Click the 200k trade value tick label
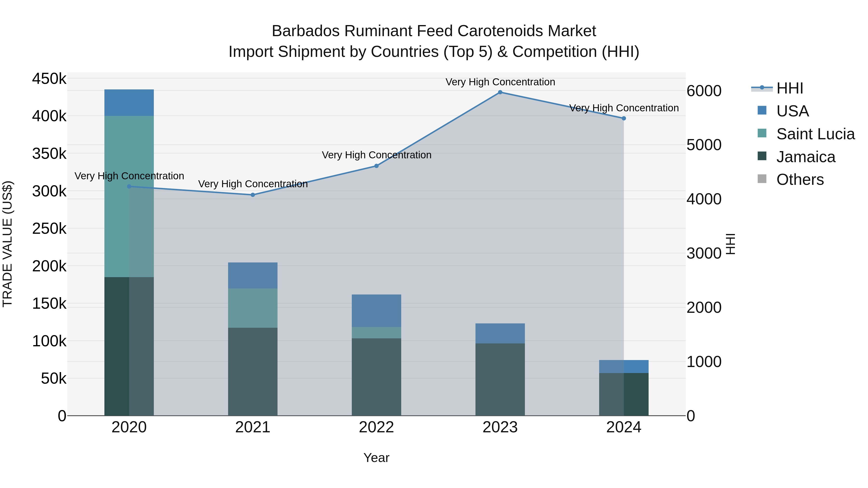 tap(49, 266)
